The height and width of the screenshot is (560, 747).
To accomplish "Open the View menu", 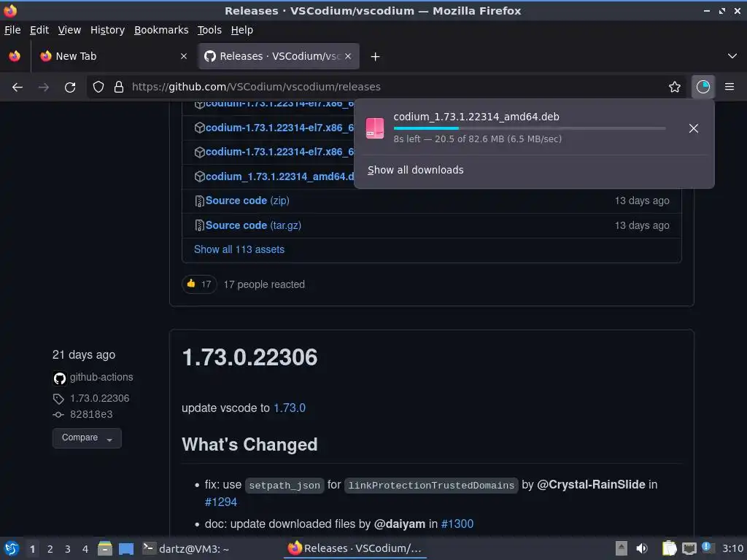I will point(69,30).
